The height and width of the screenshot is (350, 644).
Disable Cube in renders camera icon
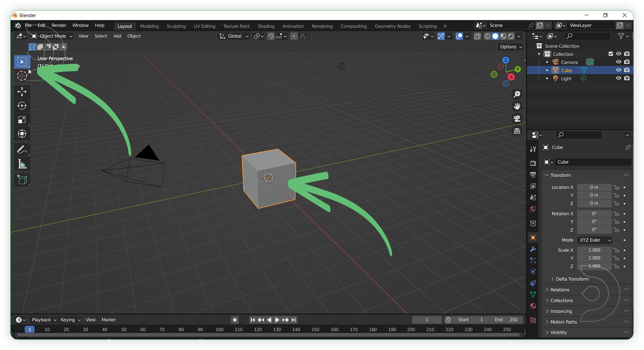(627, 70)
